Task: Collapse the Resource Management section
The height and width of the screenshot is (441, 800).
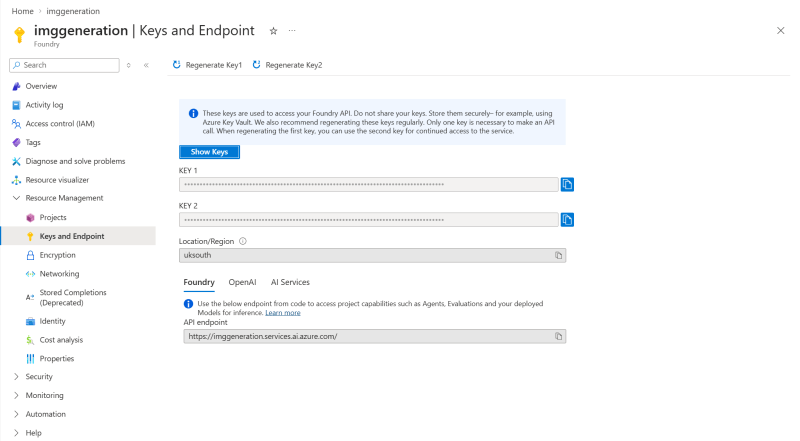Action: coord(16,198)
